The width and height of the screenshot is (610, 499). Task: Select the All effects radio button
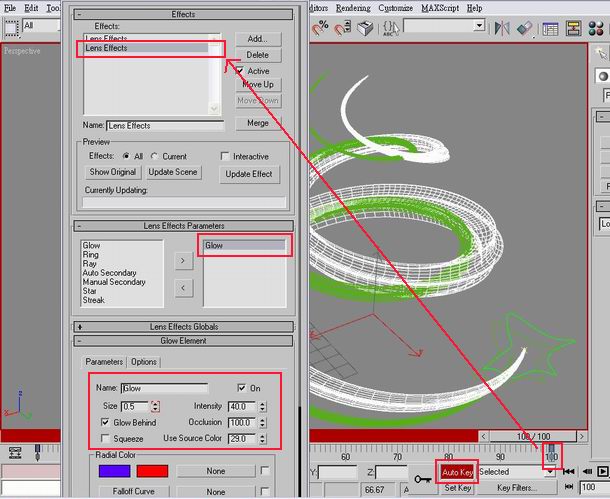click(126, 156)
